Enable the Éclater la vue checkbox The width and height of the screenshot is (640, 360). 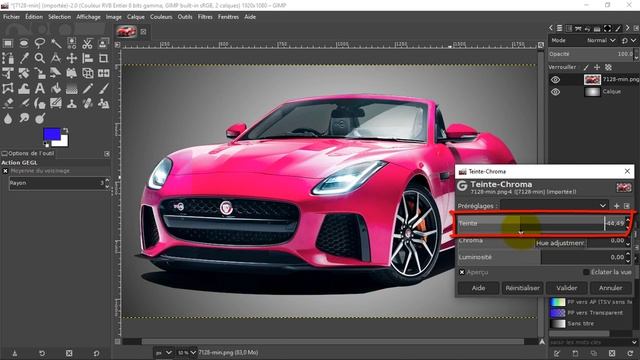tap(586, 272)
